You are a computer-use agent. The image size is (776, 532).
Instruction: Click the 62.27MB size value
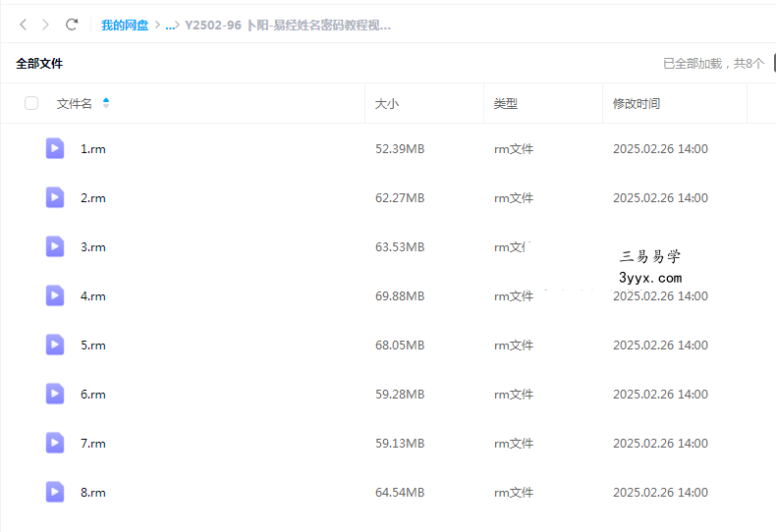coord(400,197)
